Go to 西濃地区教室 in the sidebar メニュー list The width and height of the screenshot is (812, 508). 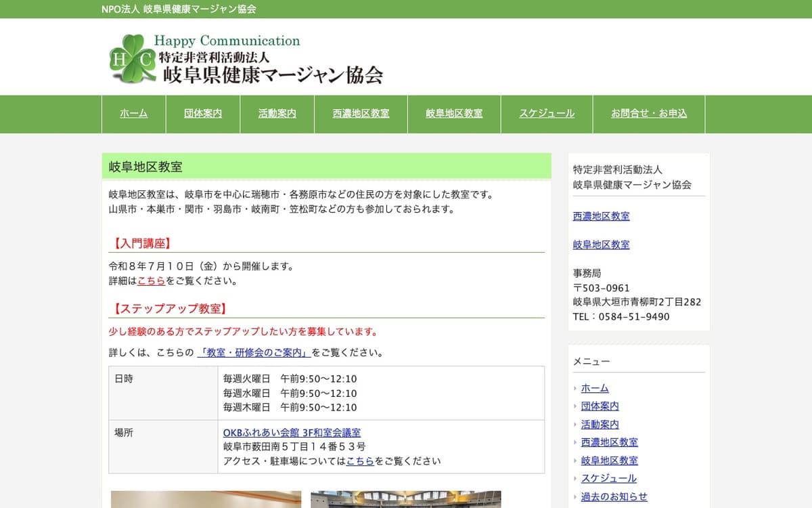pyautogui.click(x=610, y=442)
